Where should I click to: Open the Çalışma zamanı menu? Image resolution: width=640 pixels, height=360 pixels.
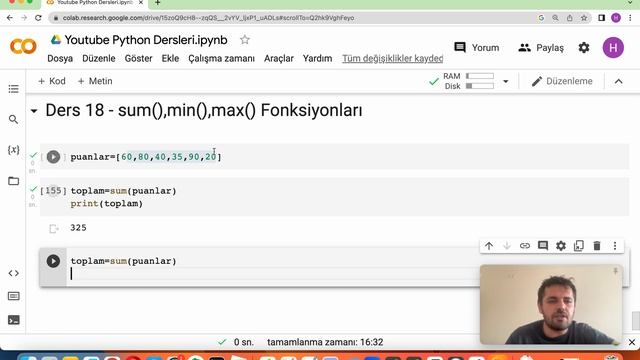221,58
